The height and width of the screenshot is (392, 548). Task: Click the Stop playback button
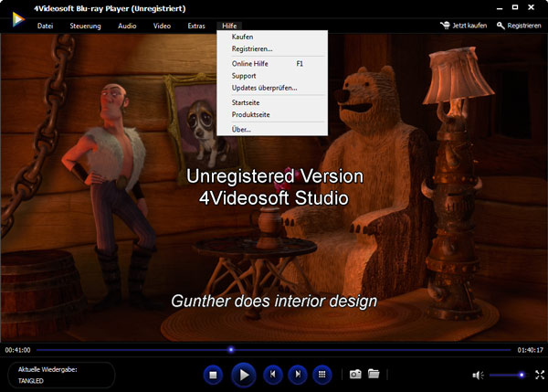(213, 374)
